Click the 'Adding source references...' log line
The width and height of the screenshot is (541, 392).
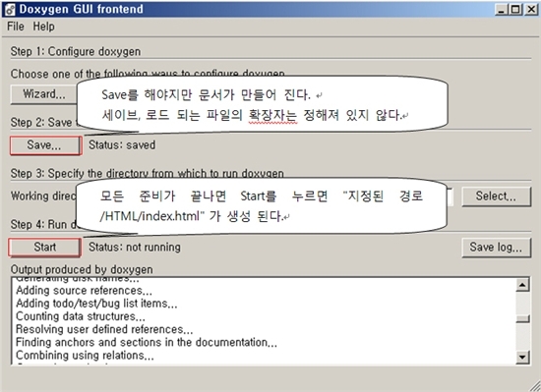tap(84, 291)
